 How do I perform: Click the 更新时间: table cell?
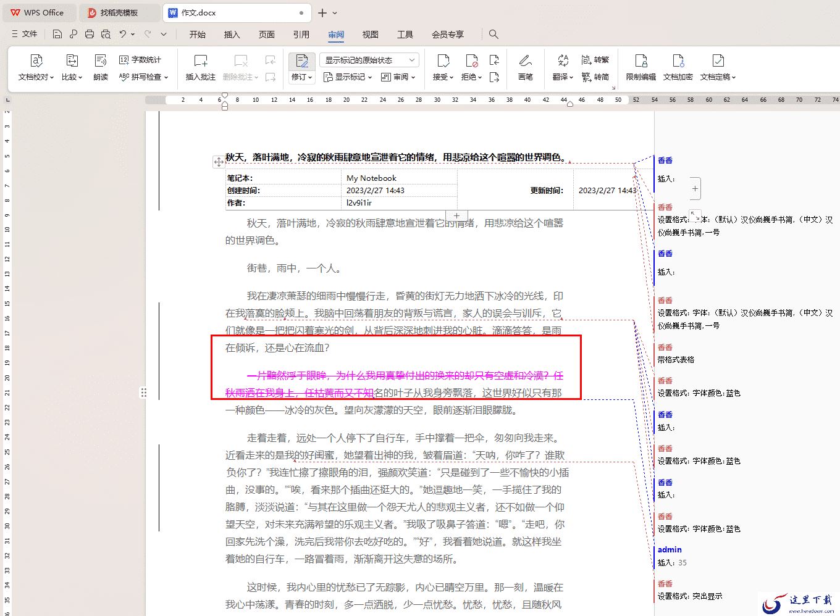pos(515,190)
